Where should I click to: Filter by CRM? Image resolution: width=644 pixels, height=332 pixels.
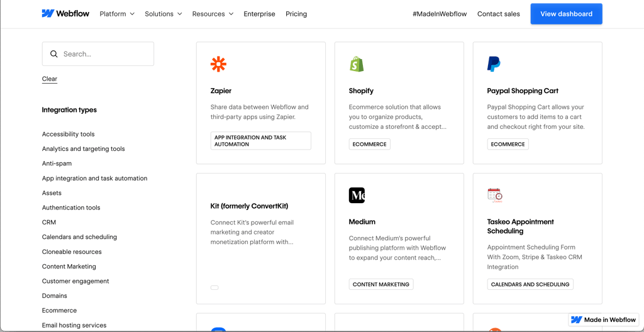click(49, 223)
